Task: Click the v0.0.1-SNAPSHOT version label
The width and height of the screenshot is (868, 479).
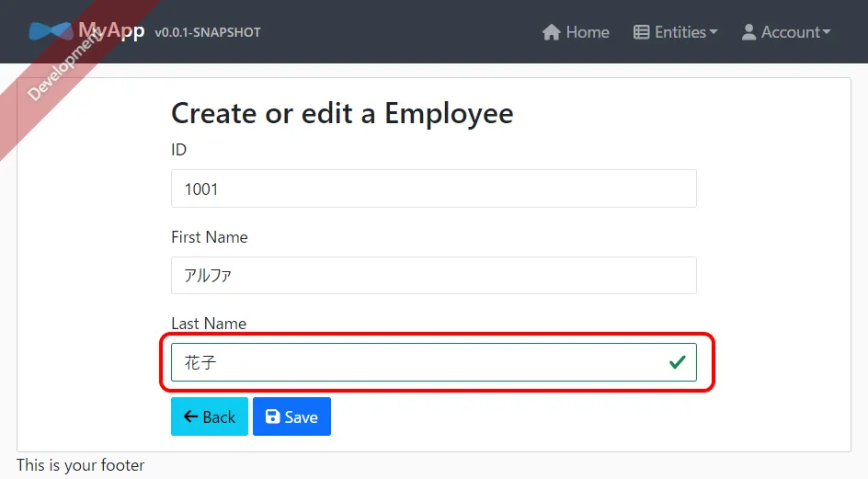Action: click(208, 33)
